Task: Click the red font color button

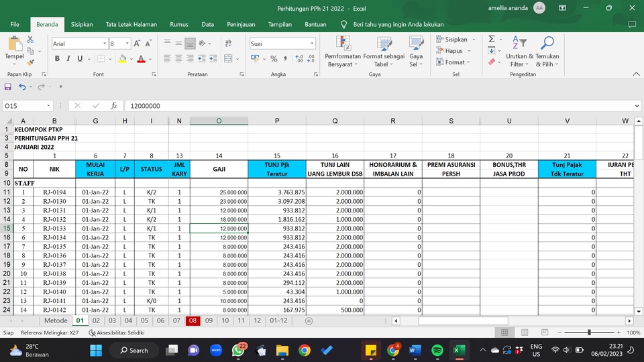Action: pos(142,59)
